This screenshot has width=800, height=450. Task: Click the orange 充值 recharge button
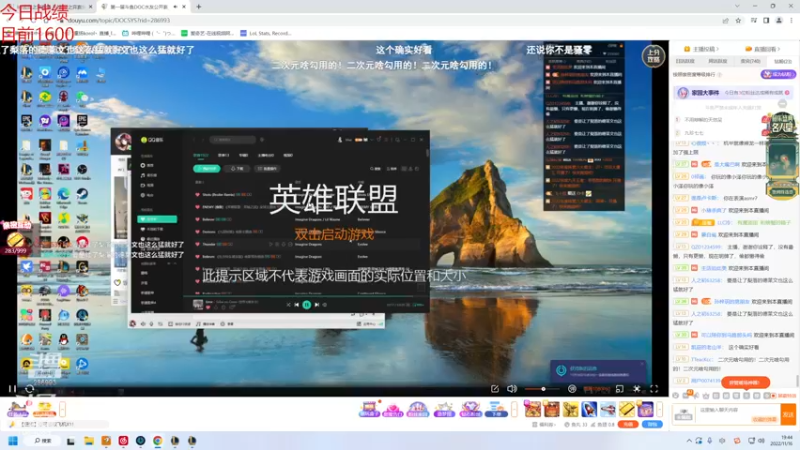(x=628, y=424)
